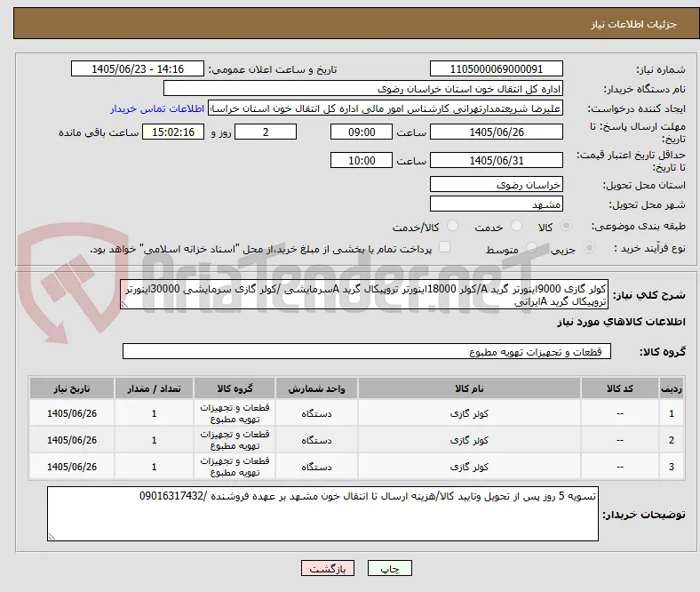Click the دستگاه unit in row 1

point(316,413)
